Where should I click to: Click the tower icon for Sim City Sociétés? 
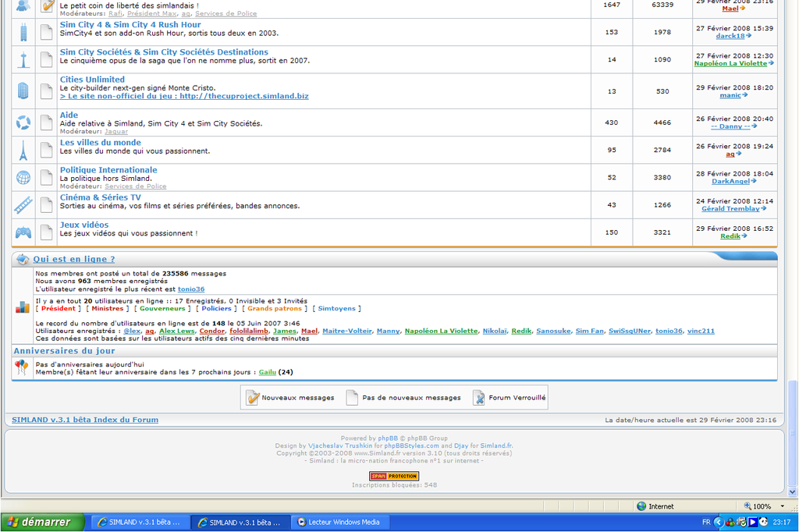(x=23, y=59)
